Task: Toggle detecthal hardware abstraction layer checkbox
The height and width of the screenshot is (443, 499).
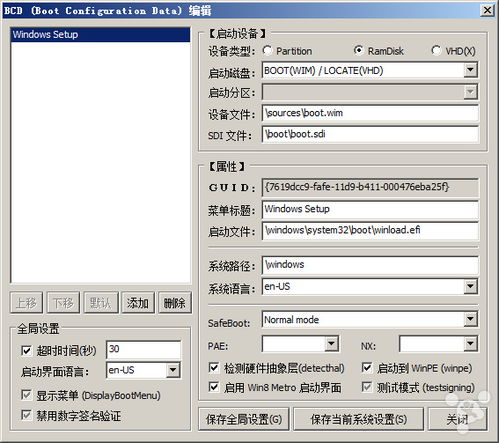Action: tap(214, 368)
